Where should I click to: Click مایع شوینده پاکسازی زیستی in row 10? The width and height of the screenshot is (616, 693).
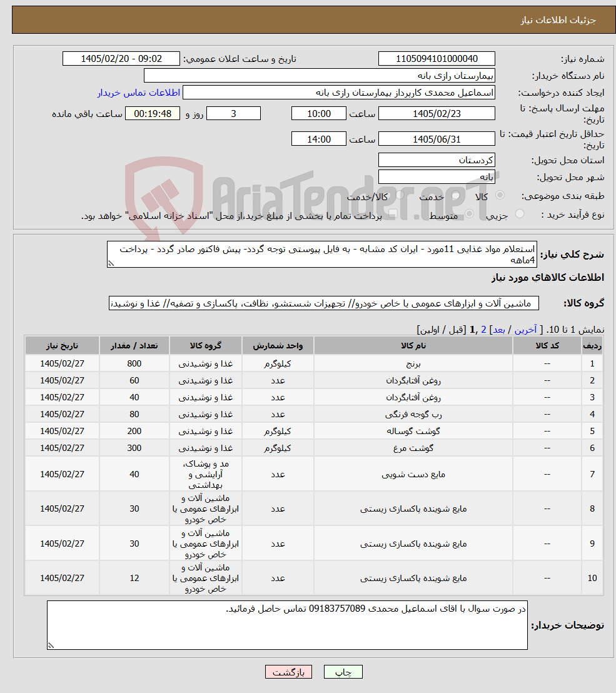[x=413, y=578]
